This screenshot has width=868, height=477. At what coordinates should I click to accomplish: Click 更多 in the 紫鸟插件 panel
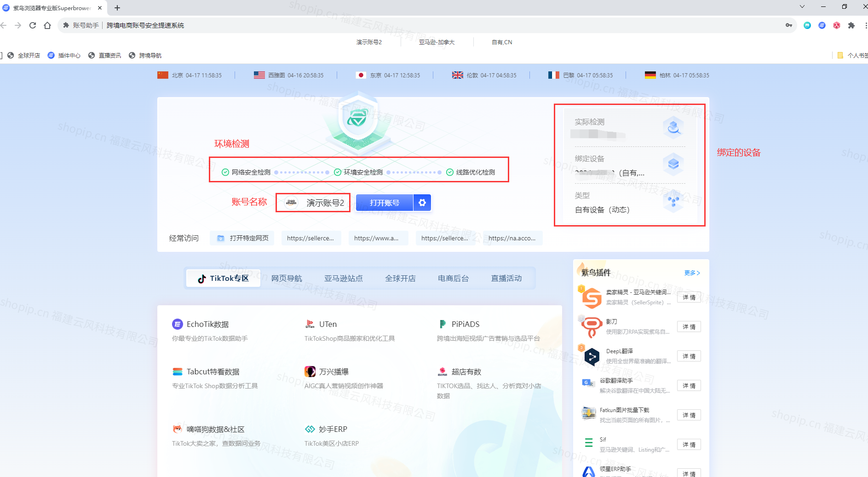(692, 273)
